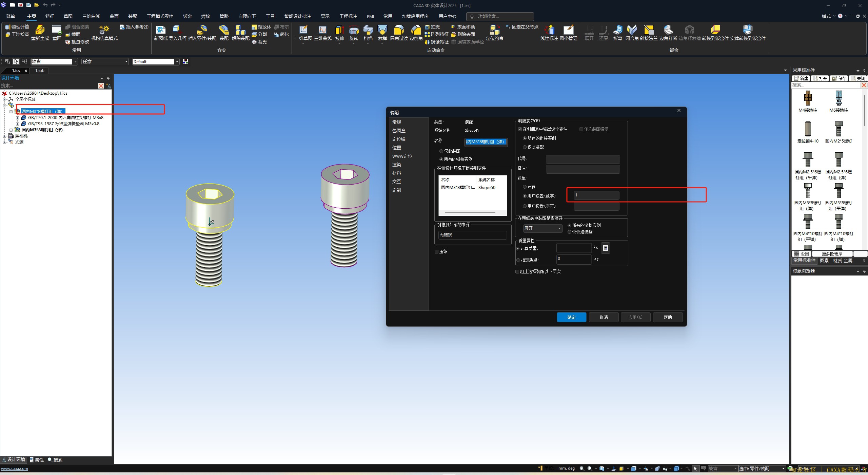
Task: Check 阻止选择装配以下层次 checkbox
Action: point(517,271)
